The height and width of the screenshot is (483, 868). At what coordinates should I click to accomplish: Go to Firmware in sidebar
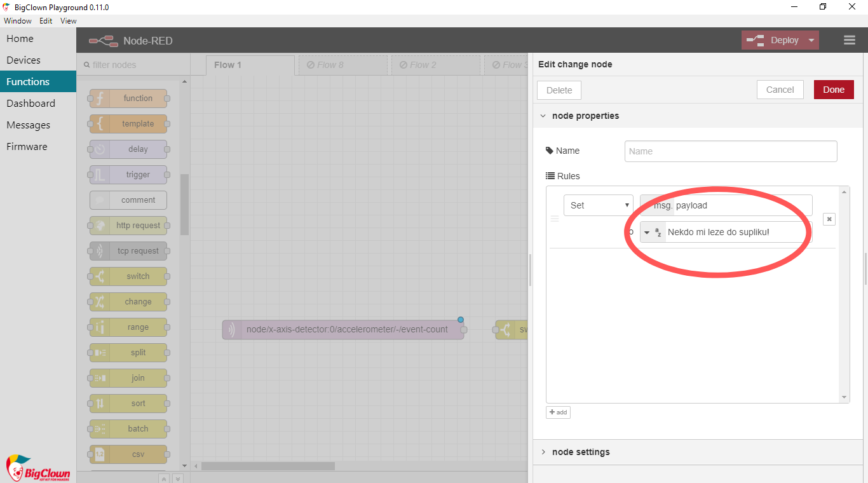(x=38, y=146)
